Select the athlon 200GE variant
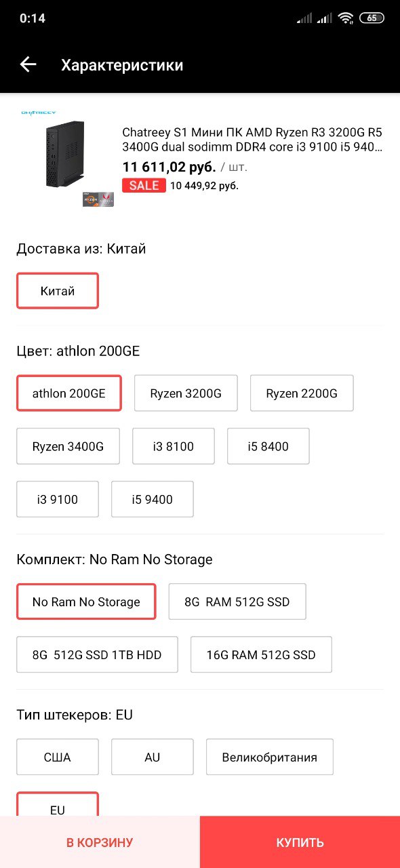Image resolution: width=400 pixels, height=868 pixels. point(69,393)
